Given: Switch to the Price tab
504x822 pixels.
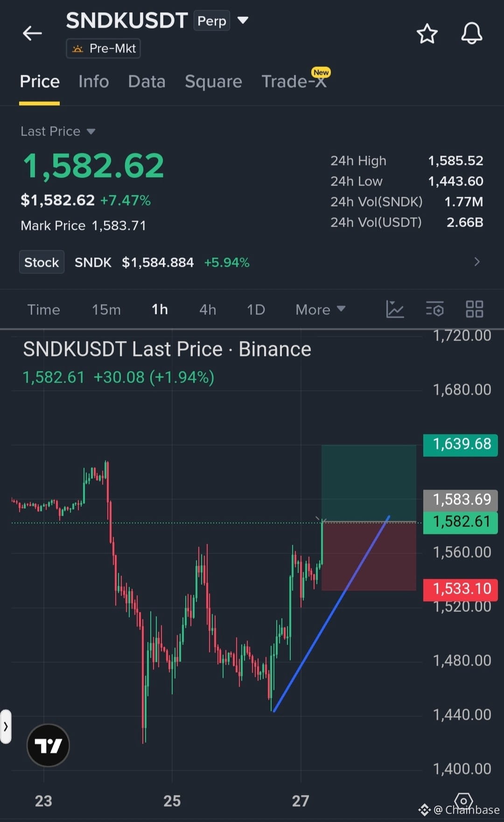Looking at the screenshot, I should [x=40, y=82].
